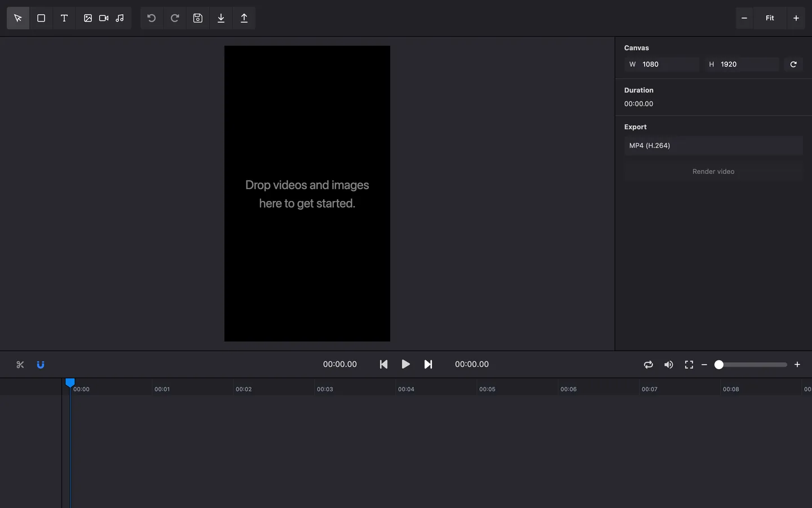Toggle timeline snapping magnet
812x508 pixels.
(41, 365)
